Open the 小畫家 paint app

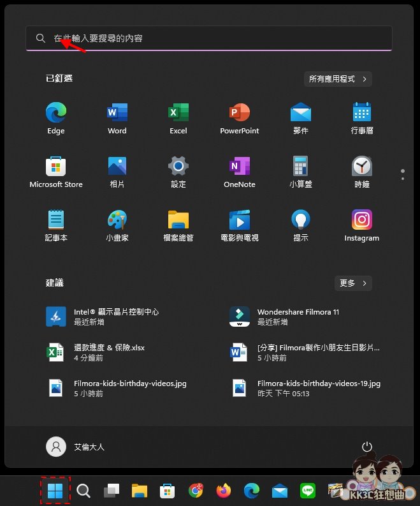tap(117, 225)
